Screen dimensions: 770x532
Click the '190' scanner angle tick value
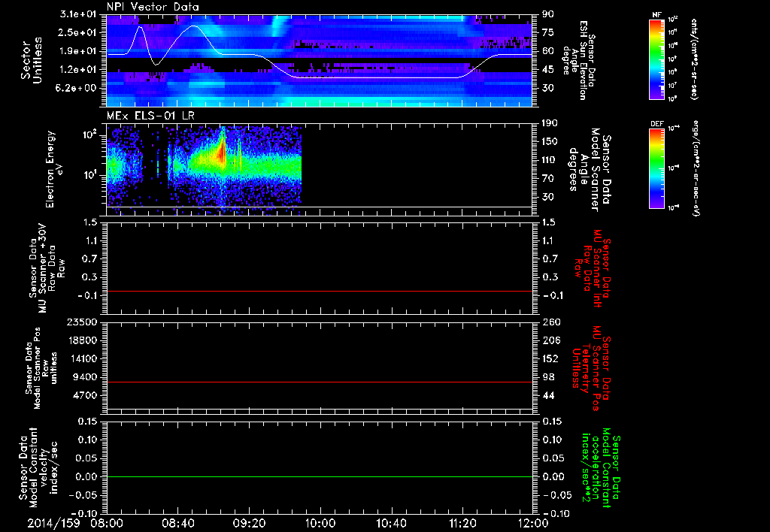[550, 123]
